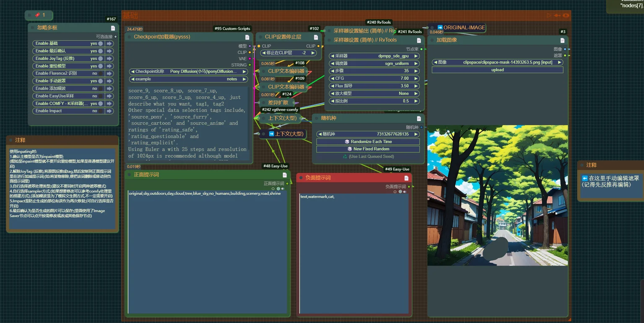Image resolution: width=644 pixels, height=323 pixels.
Task: Turn on the Enable Florence2 识别 switch
Action: click(101, 73)
